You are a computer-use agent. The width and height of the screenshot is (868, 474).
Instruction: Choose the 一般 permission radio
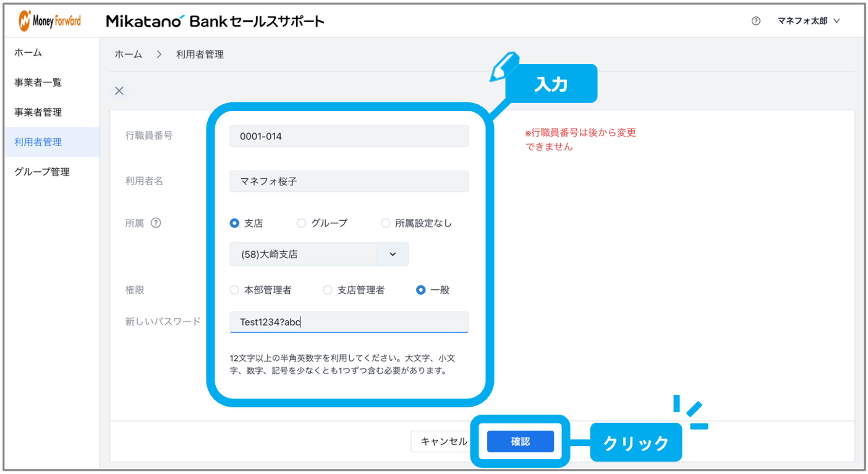[x=421, y=290]
